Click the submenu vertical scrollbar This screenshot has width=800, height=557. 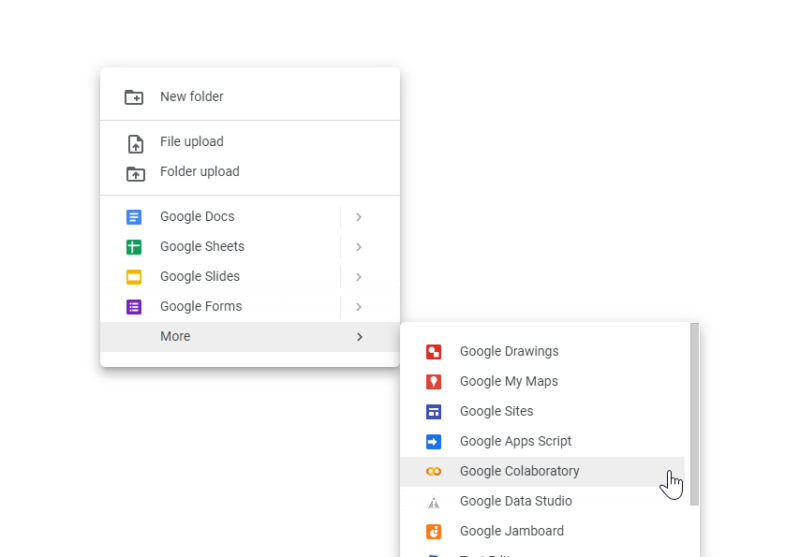(694, 412)
